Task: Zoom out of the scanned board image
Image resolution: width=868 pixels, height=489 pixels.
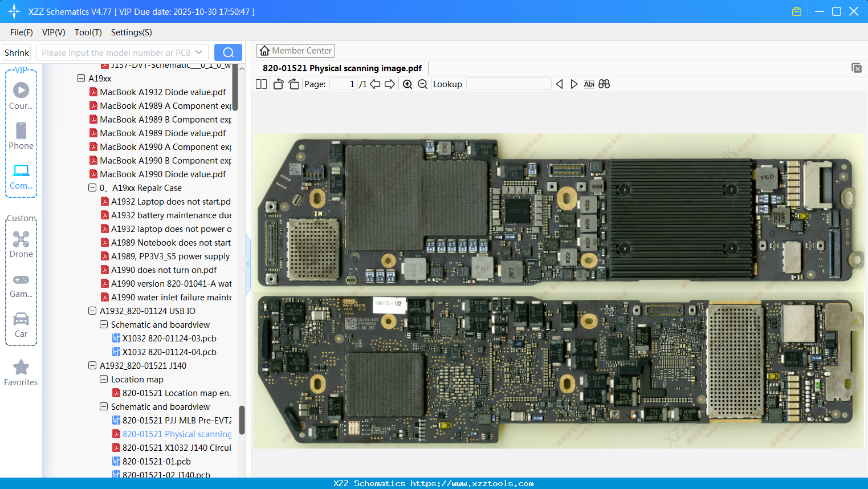Action: (422, 84)
